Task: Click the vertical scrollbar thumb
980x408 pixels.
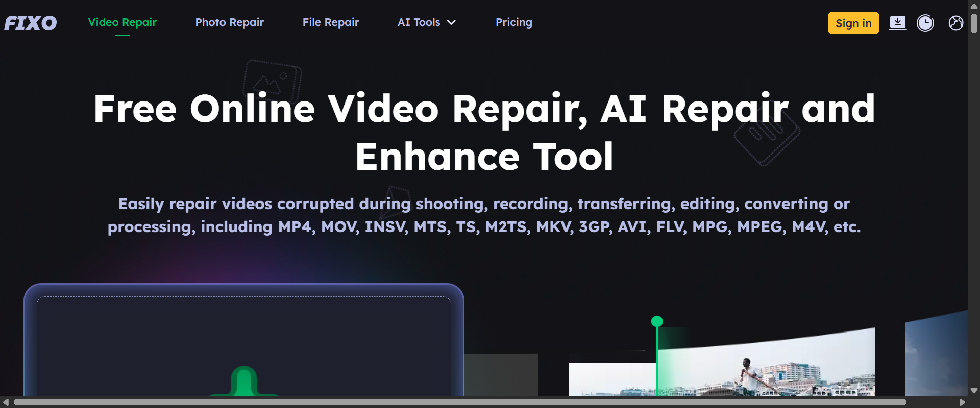Action: pyautogui.click(x=974, y=23)
